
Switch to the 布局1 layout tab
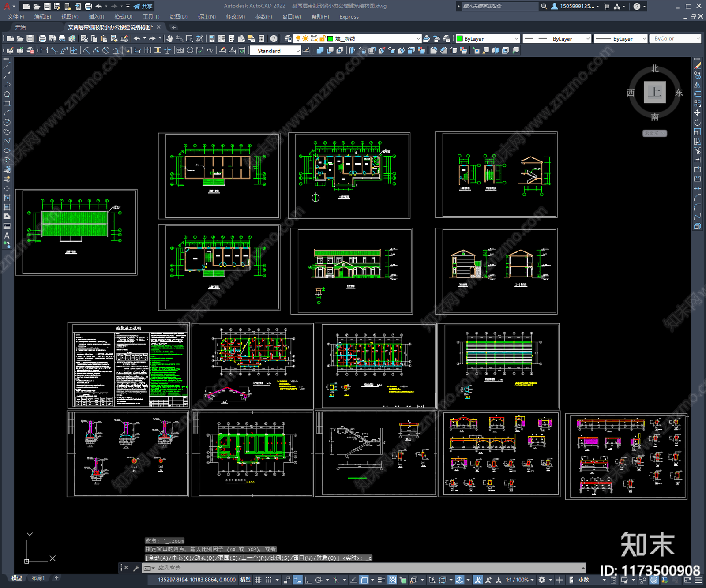click(38, 578)
